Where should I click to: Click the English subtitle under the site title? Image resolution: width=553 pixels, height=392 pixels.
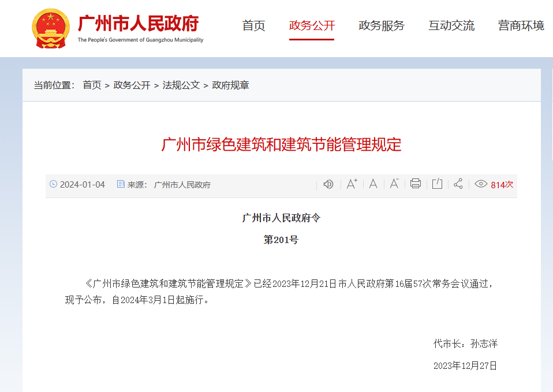coord(140,40)
